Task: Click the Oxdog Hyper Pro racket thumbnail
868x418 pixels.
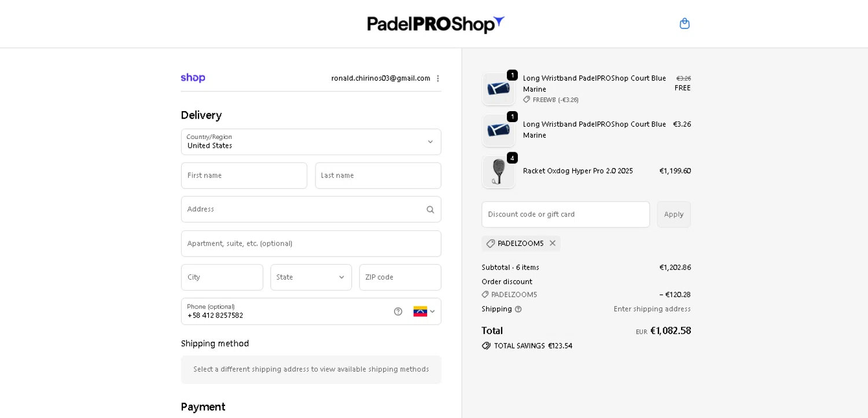Action: 499,172
